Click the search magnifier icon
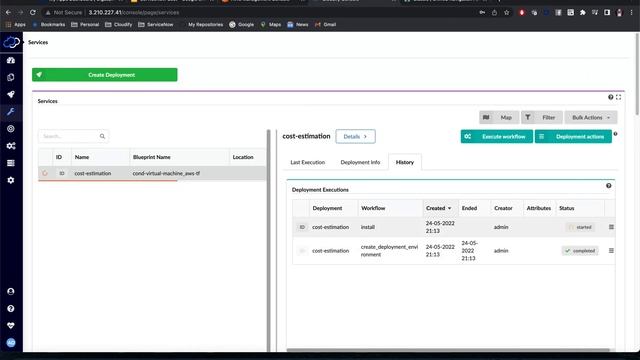The width and height of the screenshot is (640, 360). (102, 136)
